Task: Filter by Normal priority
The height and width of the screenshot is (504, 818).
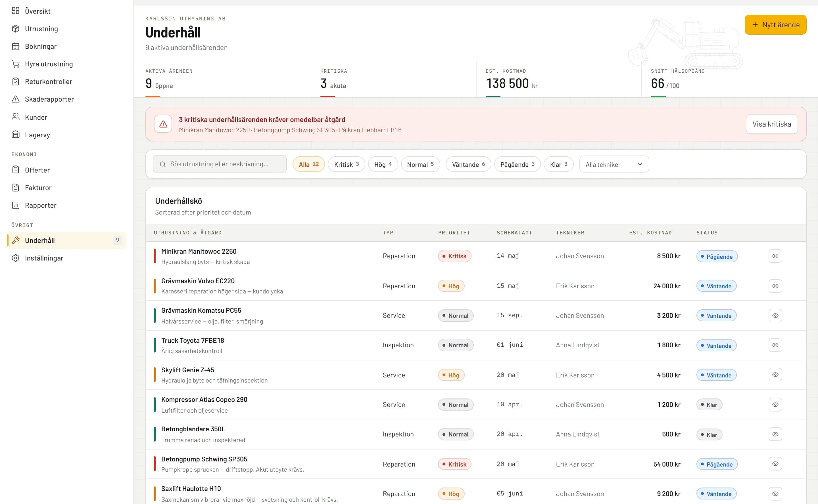Action: (420, 164)
